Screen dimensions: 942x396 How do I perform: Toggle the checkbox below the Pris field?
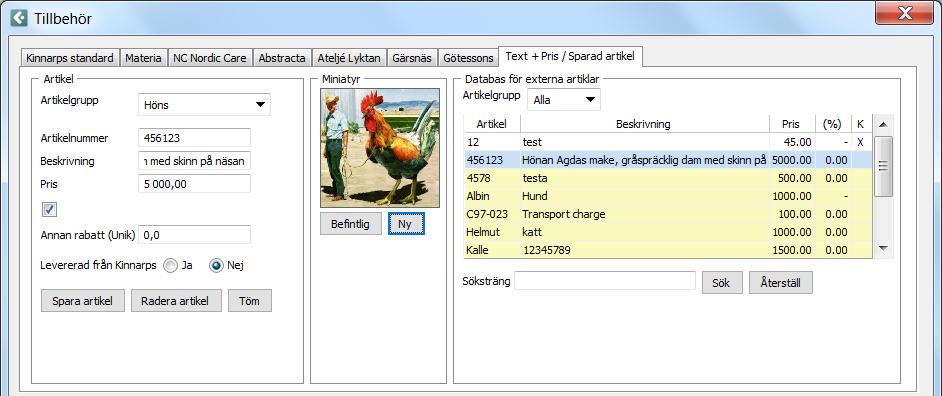49,210
